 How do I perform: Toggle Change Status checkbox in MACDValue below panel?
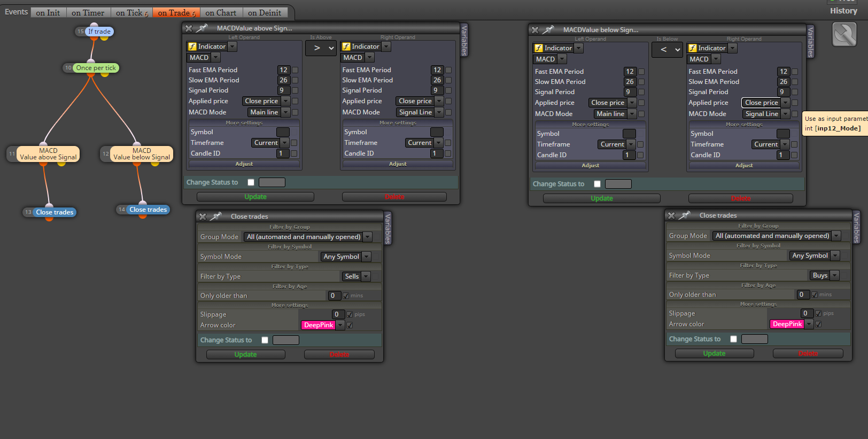[x=597, y=184]
